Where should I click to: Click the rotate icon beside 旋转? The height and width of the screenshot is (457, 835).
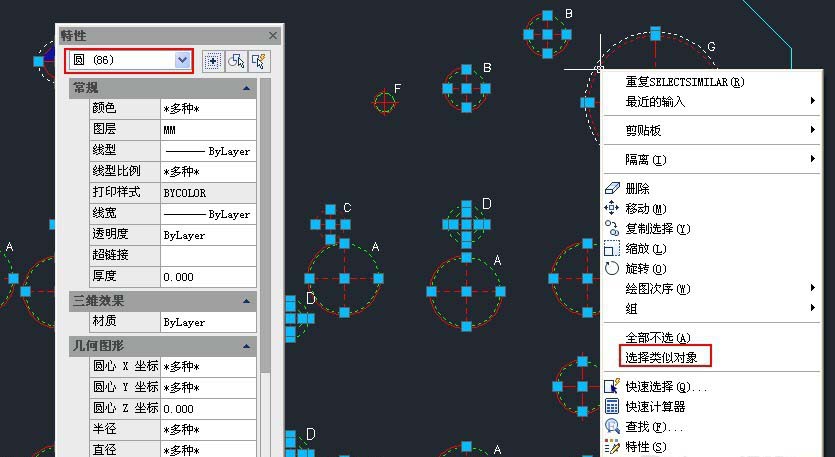click(x=612, y=268)
